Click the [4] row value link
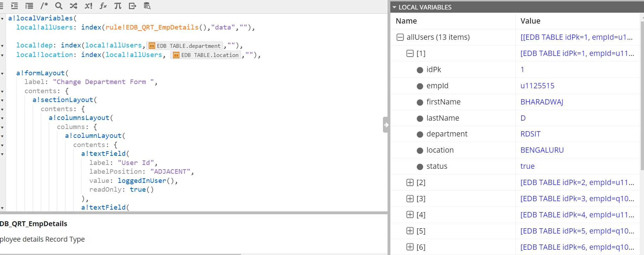The height and width of the screenshot is (255, 644). click(577, 215)
